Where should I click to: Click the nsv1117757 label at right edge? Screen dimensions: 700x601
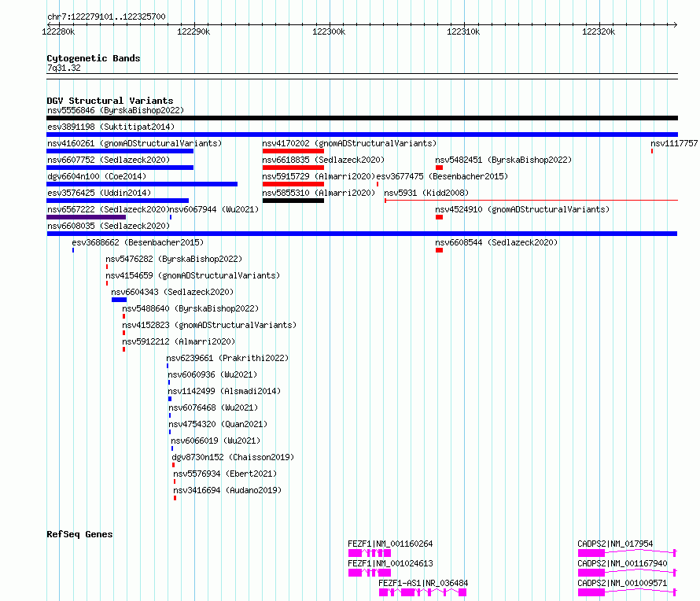674,143
